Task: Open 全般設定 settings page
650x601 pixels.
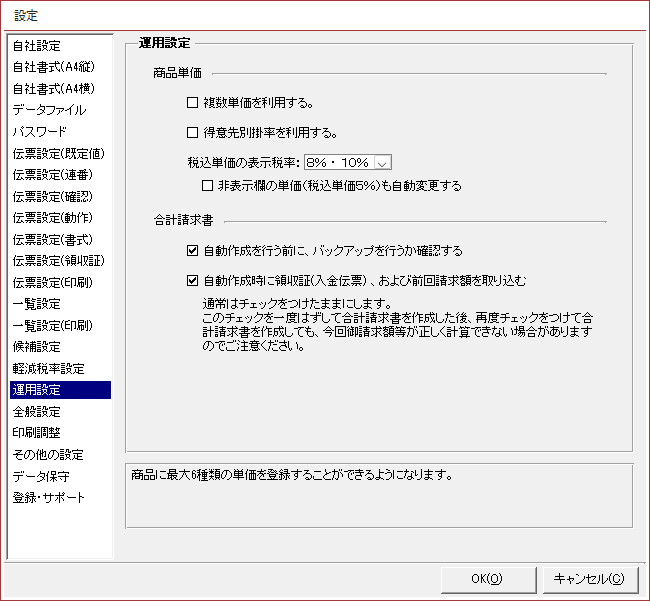Action: coord(60,412)
